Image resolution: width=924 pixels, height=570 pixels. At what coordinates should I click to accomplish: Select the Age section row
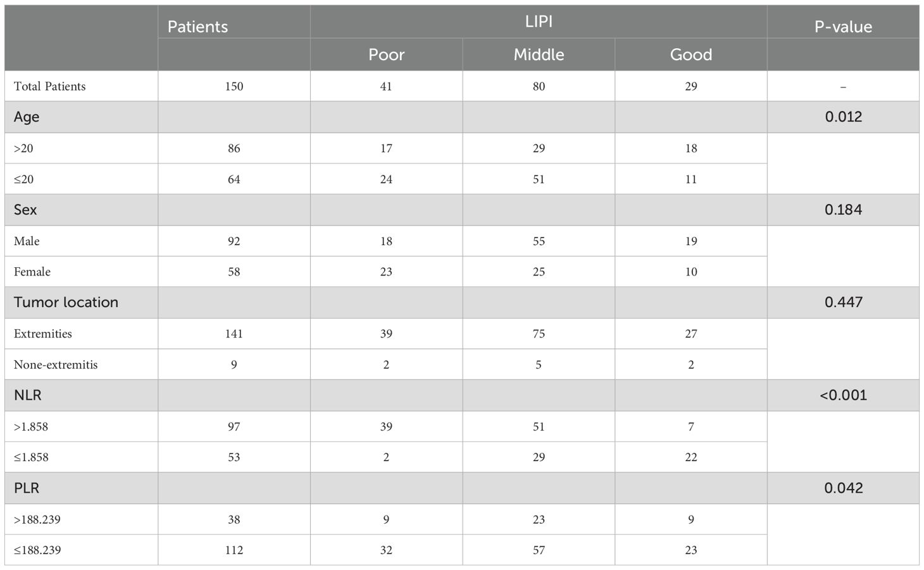click(462, 117)
